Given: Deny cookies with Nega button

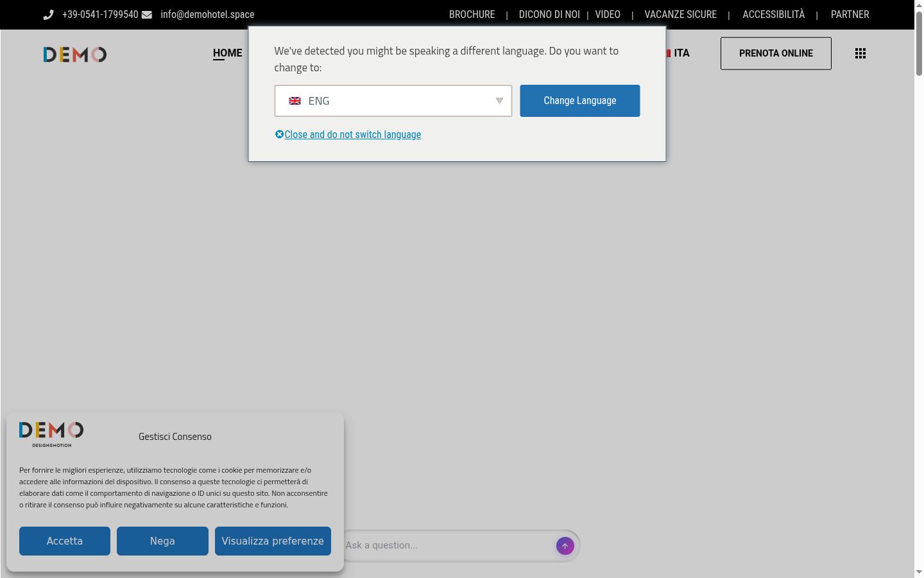Looking at the screenshot, I should point(162,541).
